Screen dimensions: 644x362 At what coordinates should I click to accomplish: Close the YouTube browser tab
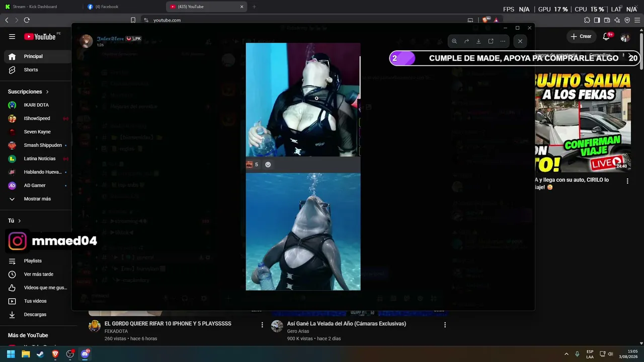[x=242, y=7]
